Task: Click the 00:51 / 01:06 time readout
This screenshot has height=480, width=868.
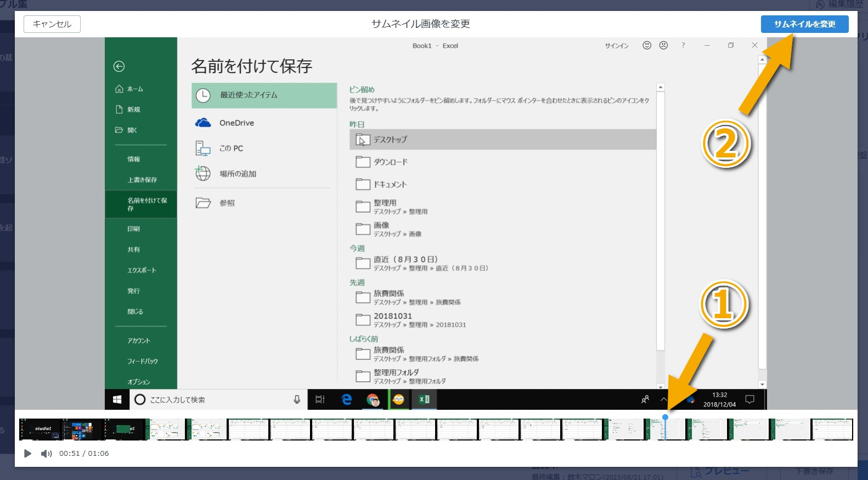Action: (84, 454)
